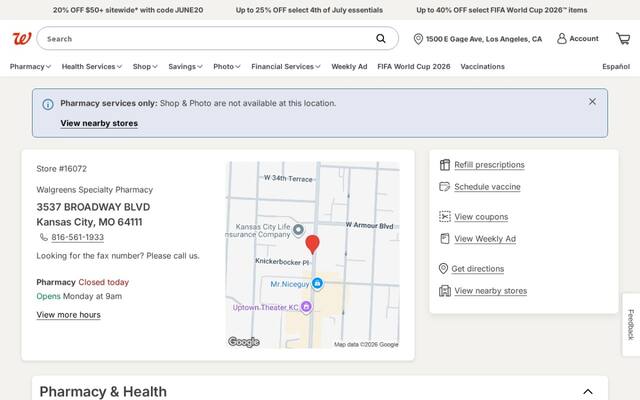Screen dimensions: 640x400
Task: Open View coupons link
Action: [x=481, y=217]
